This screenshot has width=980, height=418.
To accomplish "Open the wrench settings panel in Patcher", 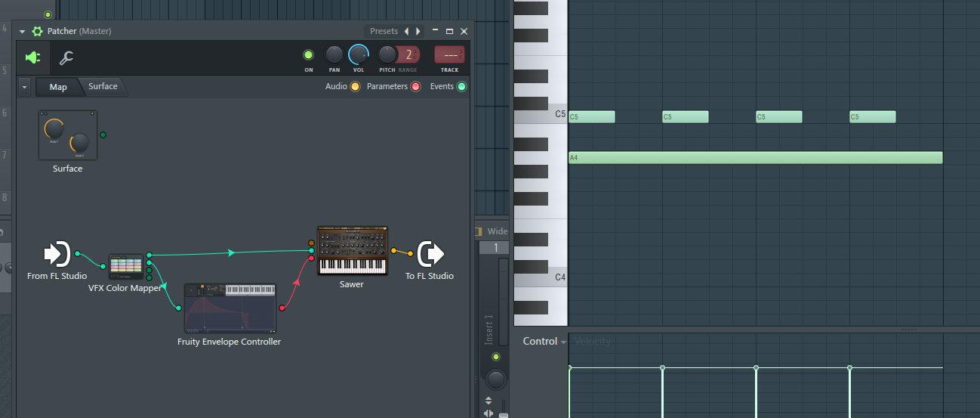I will pyautogui.click(x=66, y=57).
